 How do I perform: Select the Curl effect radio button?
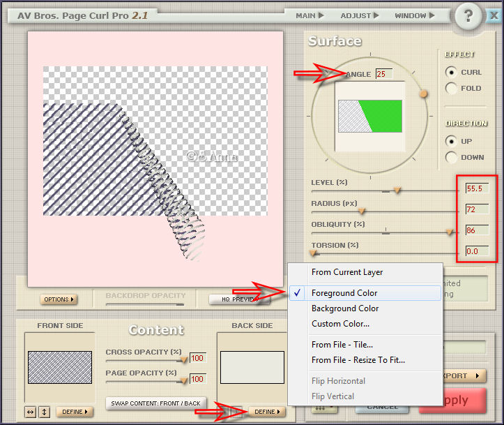point(452,72)
